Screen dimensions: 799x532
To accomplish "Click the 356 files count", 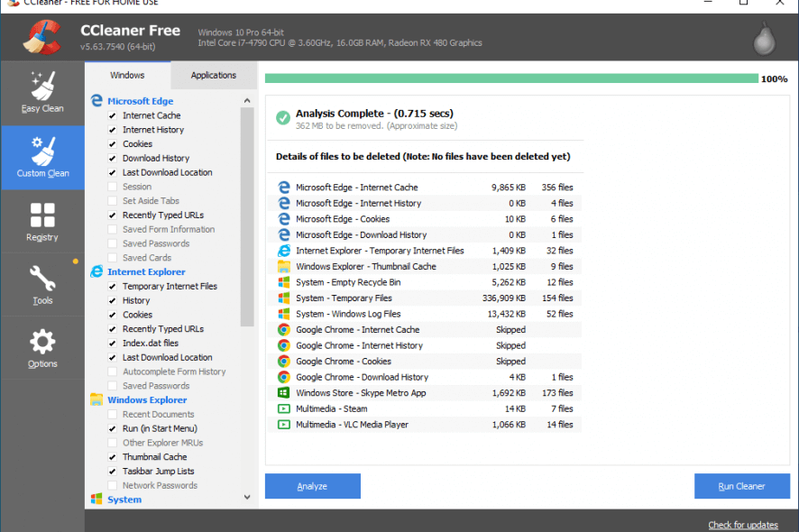I will pos(557,188).
